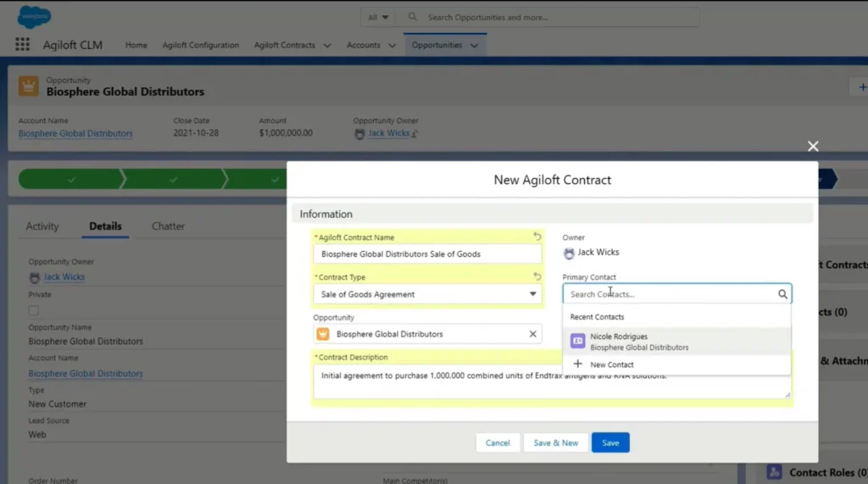868x484 pixels.
Task: Click the Nicole Rodrigues contact icon
Action: click(x=577, y=341)
